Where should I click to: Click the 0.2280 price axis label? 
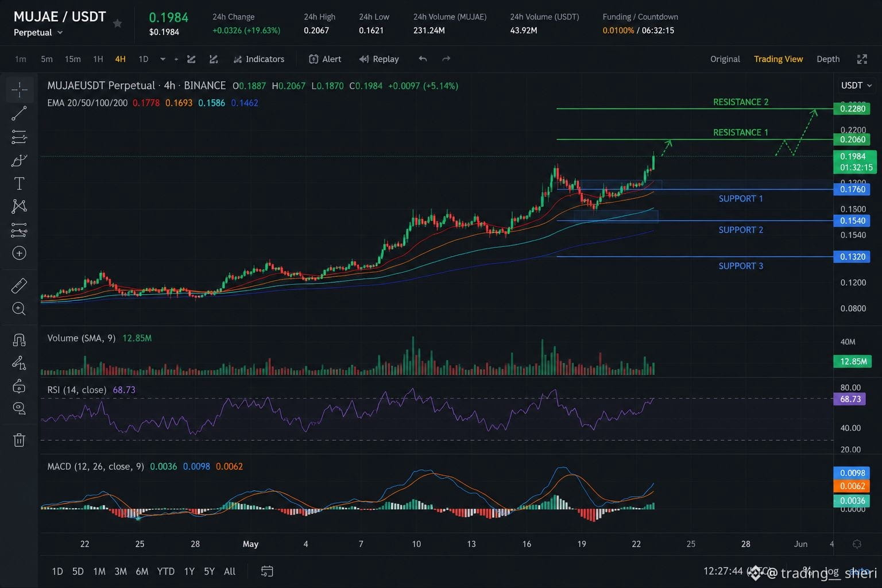pyautogui.click(x=853, y=109)
